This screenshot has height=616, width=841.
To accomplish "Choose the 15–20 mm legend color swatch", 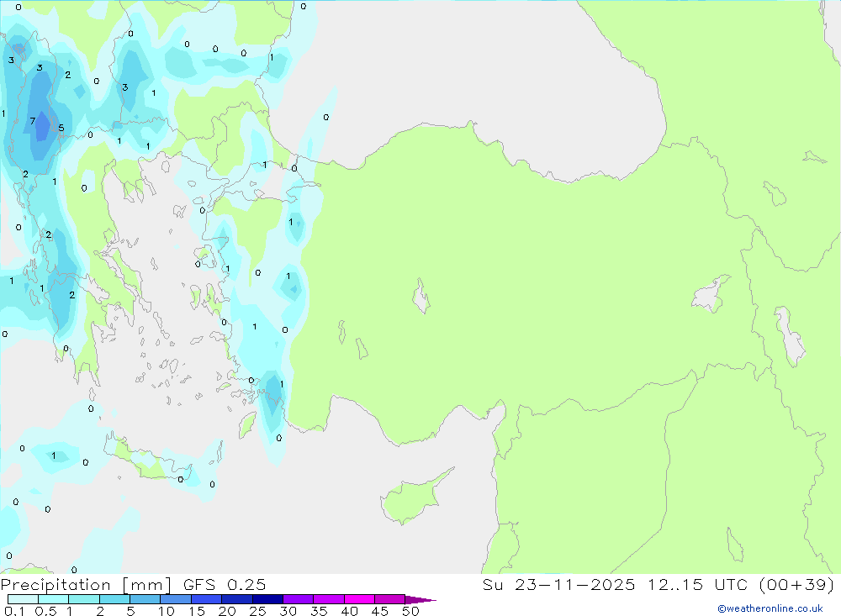I will [207, 599].
